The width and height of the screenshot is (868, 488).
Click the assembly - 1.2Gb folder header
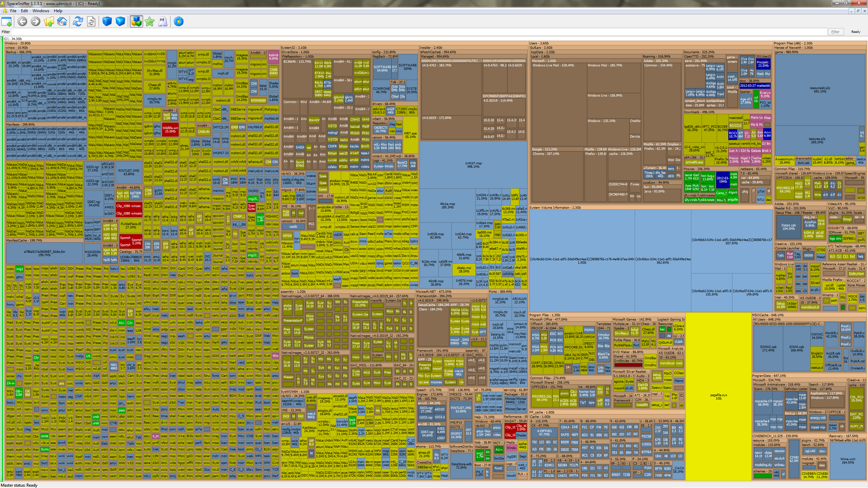293,292
